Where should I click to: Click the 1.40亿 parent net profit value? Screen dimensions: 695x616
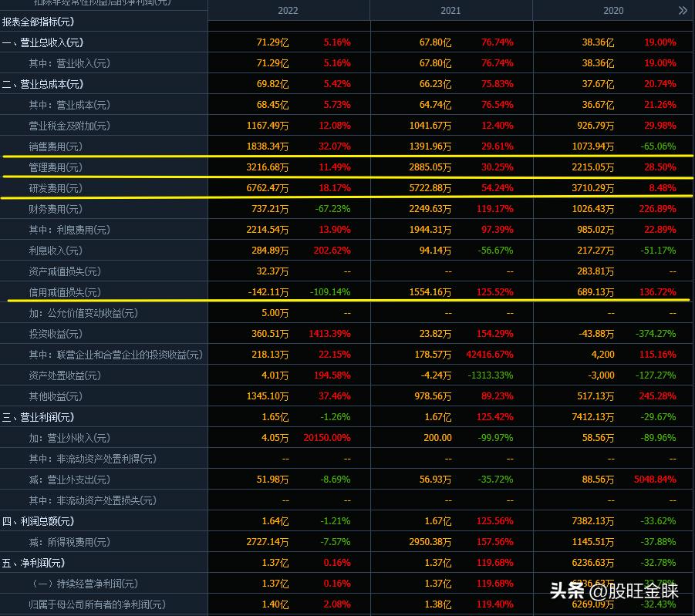coord(275,605)
